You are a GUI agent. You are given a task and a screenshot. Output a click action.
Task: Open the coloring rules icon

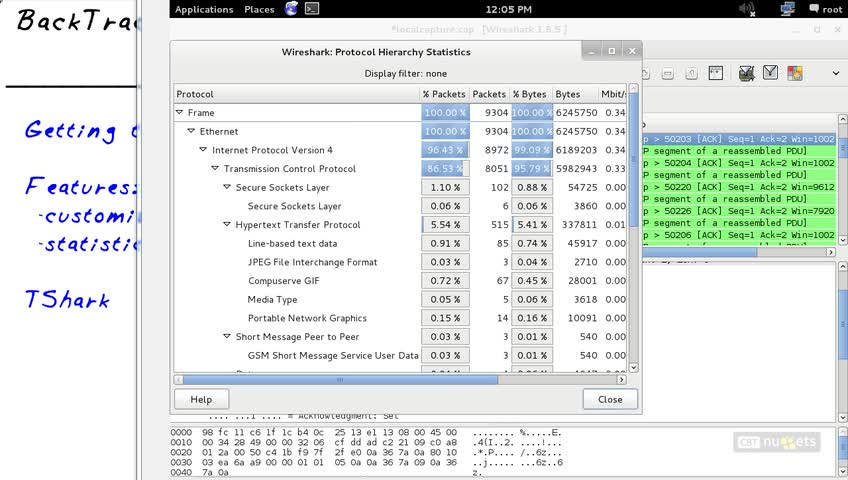794,73
